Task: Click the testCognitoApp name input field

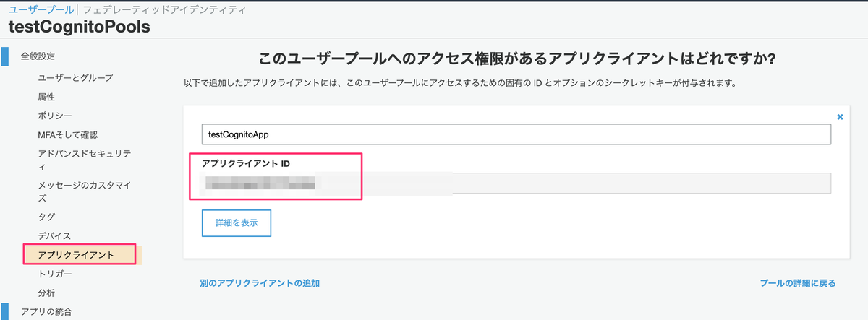Action: pyautogui.click(x=516, y=134)
